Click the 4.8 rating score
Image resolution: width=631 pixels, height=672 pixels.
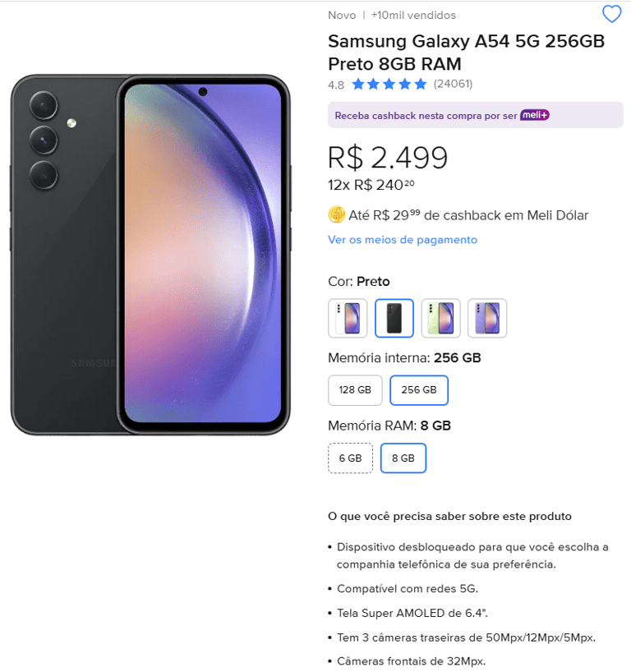pos(336,85)
